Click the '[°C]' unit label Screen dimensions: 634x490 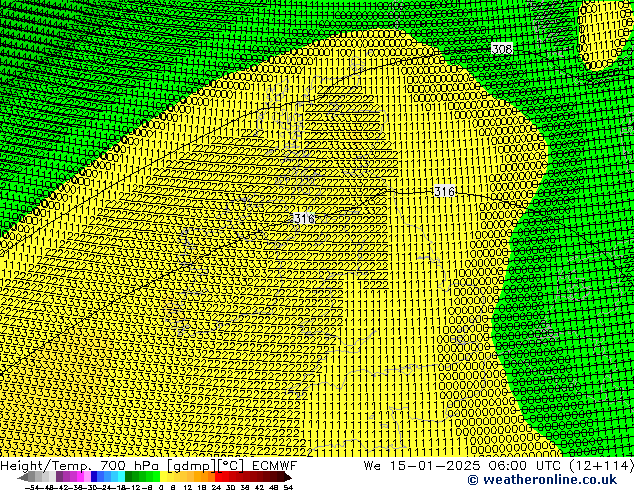[231, 466]
